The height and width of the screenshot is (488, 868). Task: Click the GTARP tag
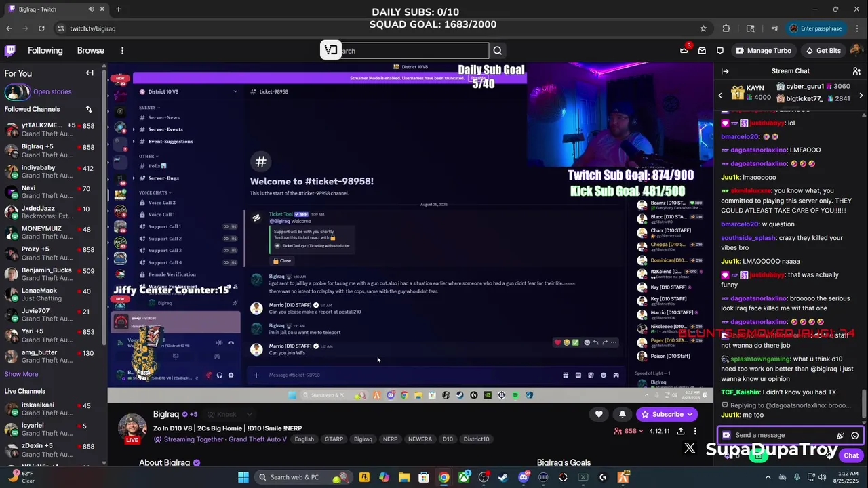(x=334, y=439)
